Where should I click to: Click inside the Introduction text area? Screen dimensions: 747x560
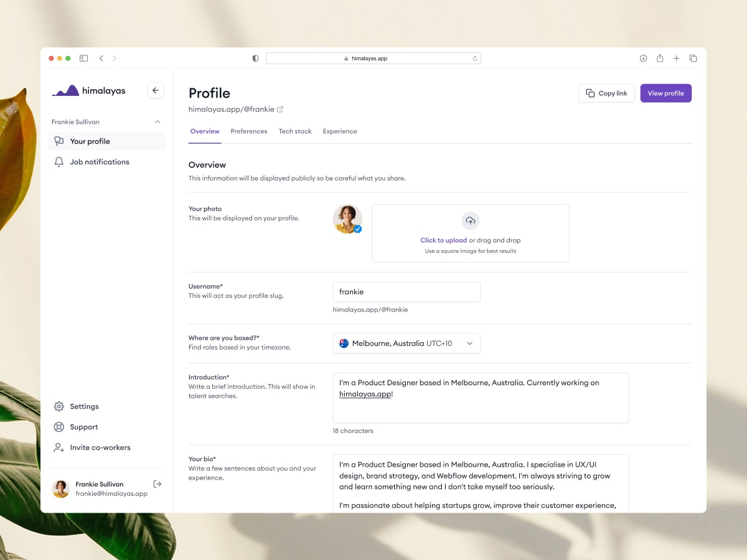[481, 398]
